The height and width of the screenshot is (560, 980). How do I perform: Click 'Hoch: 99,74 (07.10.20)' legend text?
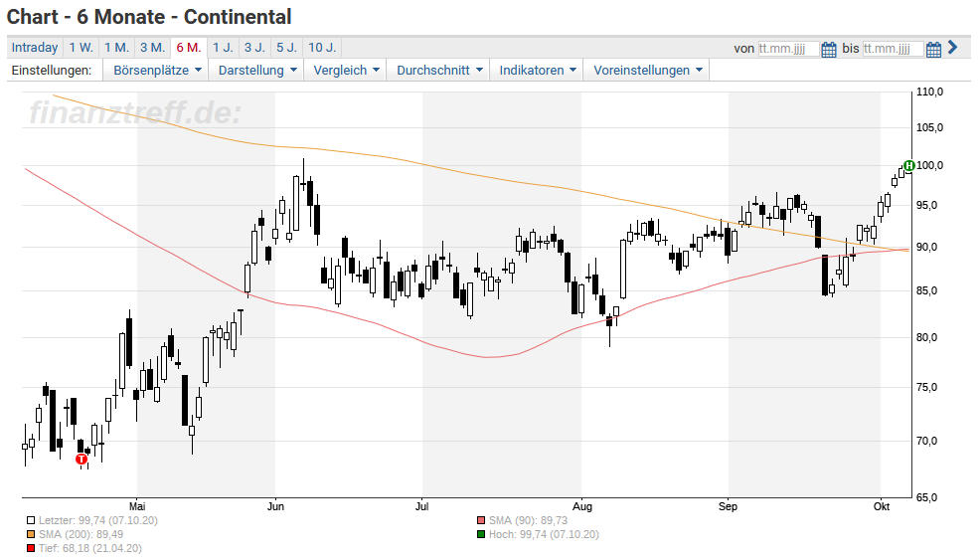(x=544, y=534)
